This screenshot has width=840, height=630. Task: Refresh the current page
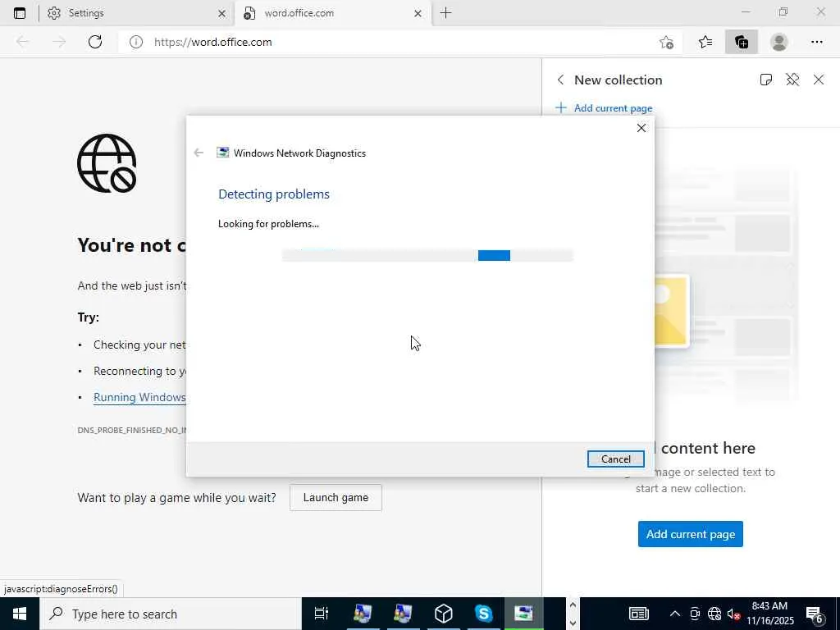[95, 42]
